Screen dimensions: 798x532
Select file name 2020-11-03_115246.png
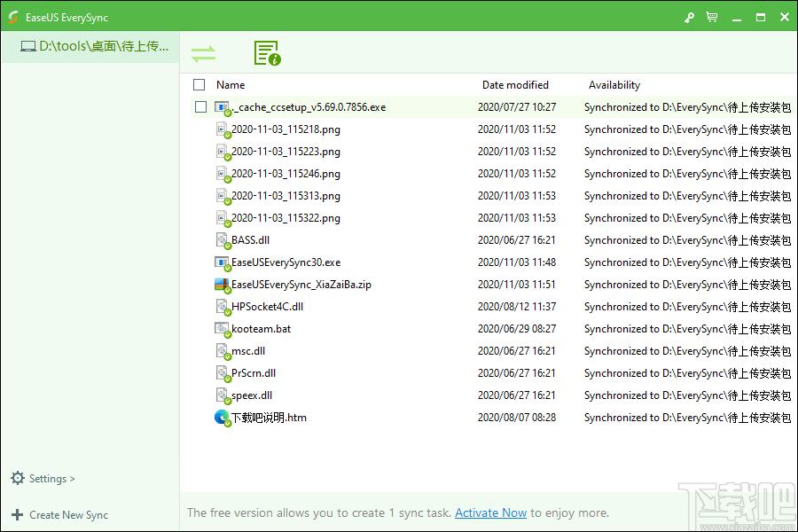click(x=286, y=174)
